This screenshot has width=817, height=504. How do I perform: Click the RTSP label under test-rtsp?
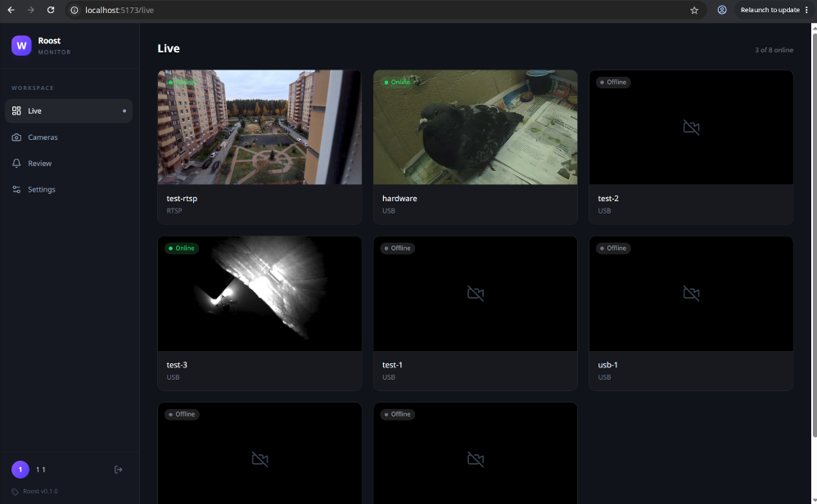(x=174, y=211)
